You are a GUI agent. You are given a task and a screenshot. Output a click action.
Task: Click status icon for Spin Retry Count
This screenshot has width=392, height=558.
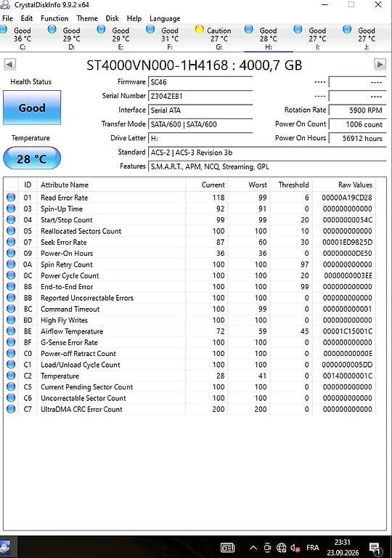click(x=11, y=264)
